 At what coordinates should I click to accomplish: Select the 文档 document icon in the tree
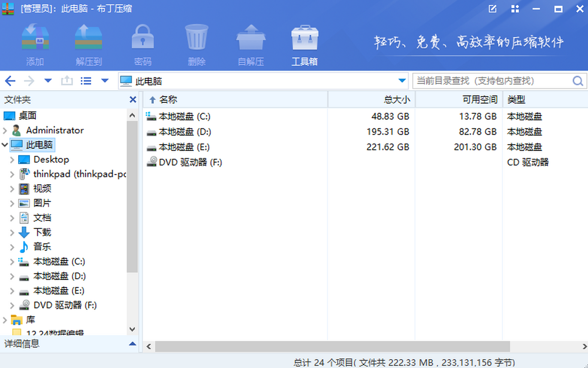pyautogui.click(x=24, y=218)
